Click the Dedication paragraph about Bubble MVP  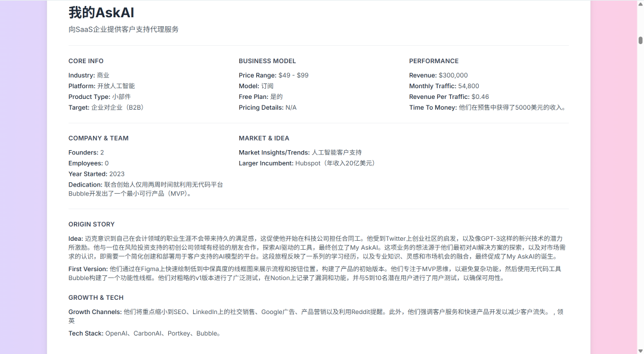(x=146, y=189)
